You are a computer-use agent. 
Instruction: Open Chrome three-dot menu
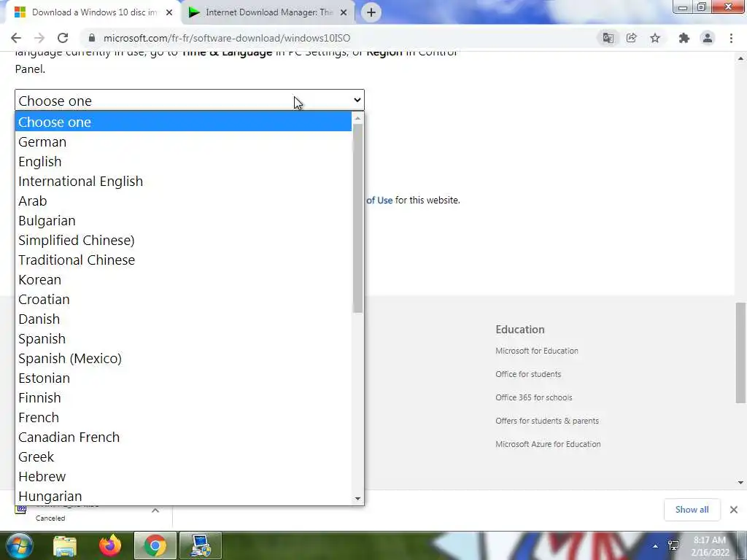click(x=731, y=38)
